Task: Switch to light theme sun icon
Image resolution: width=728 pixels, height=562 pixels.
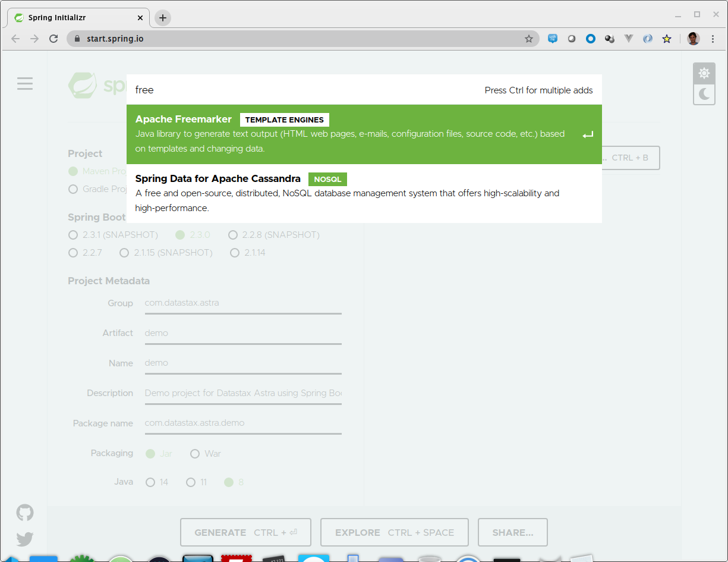Action: point(704,74)
